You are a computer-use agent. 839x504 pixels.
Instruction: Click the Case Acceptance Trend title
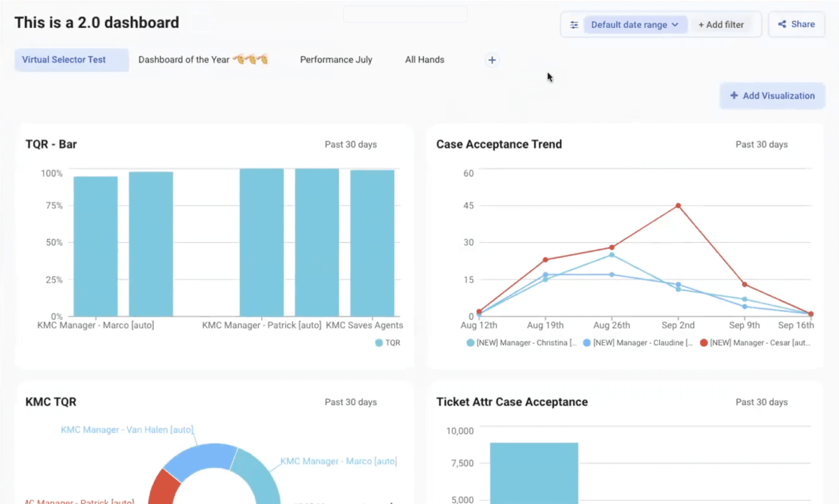coord(499,144)
